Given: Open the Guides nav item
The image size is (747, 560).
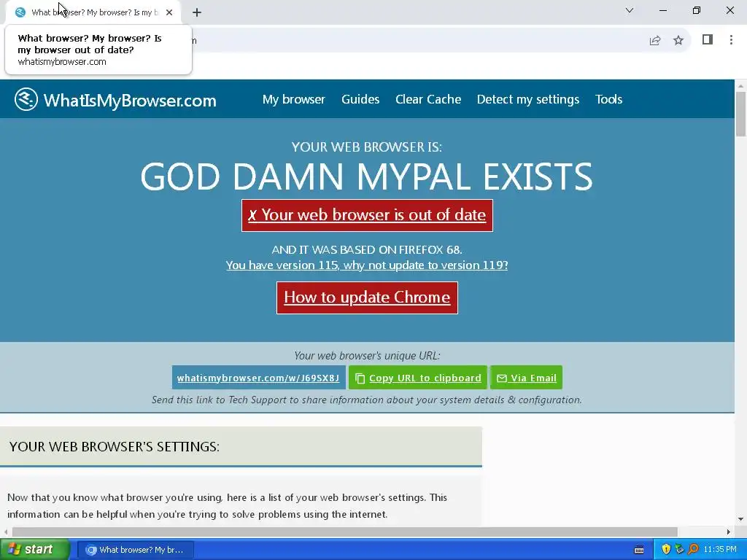Looking at the screenshot, I should click(360, 99).
